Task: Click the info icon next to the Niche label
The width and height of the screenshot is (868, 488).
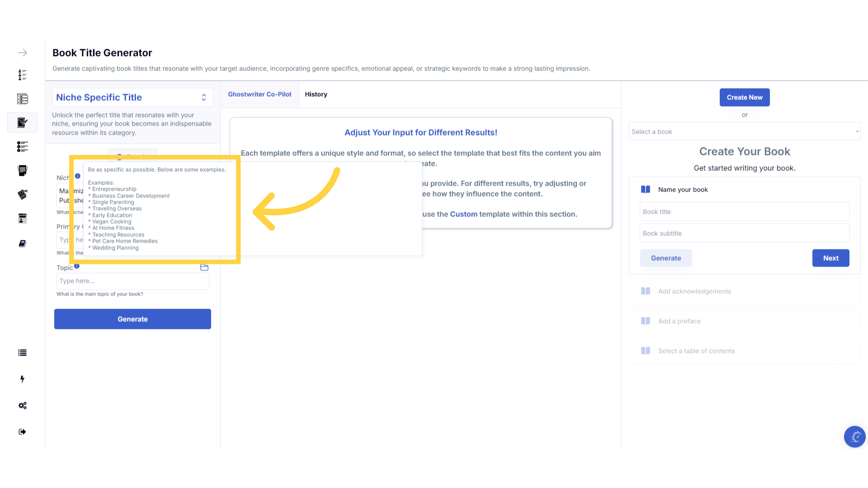Action: (78, 176)
